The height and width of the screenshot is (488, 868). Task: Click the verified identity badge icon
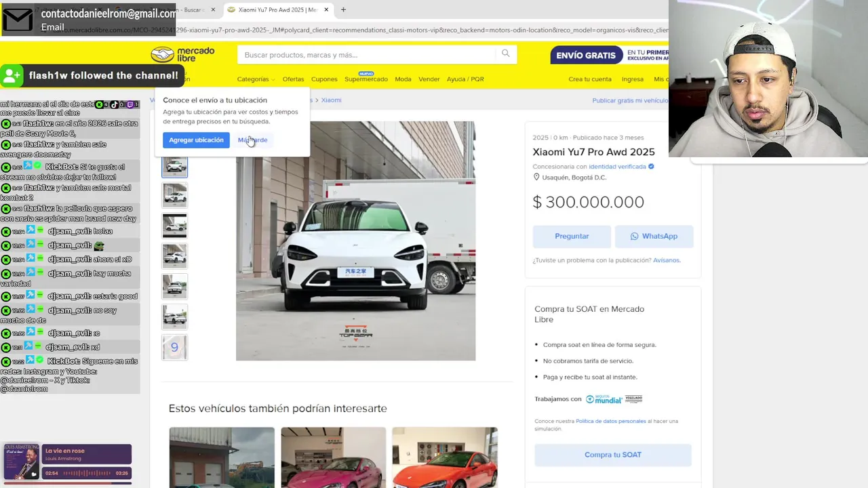point(651,167)
